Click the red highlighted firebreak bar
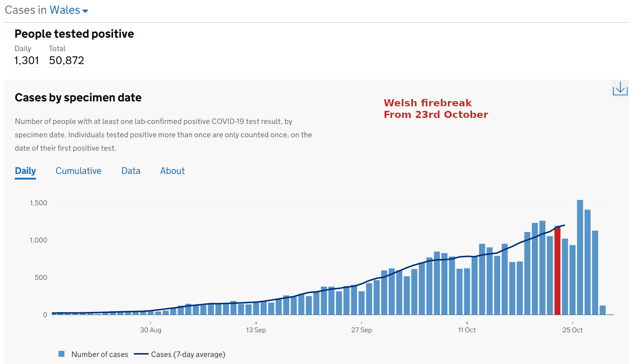Image resolution: width=633 pixels, height=364 pixels. point(557,270)
